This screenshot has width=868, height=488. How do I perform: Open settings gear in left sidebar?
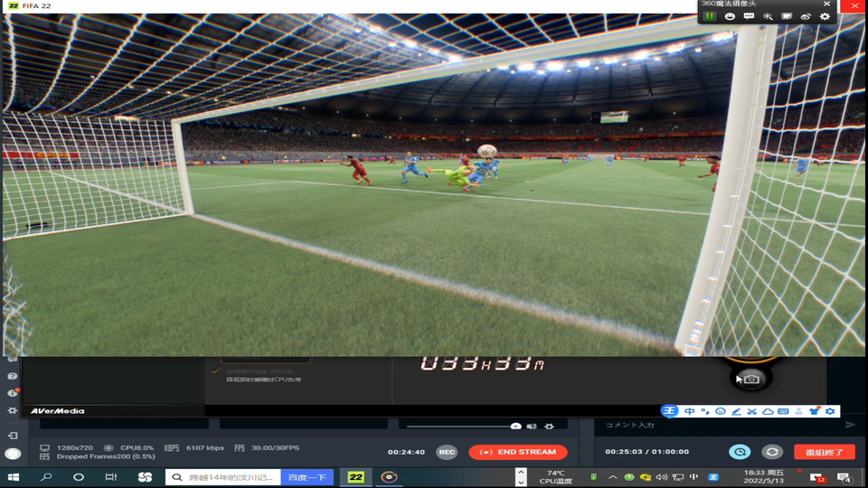(x=12, y=410)
